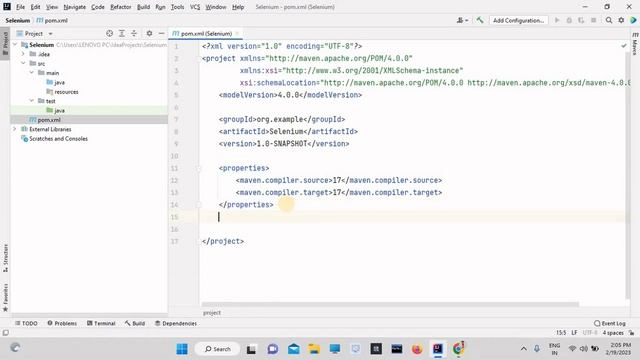
Task: Open Chrome from taskbar
Action: (x=458, y=349)
